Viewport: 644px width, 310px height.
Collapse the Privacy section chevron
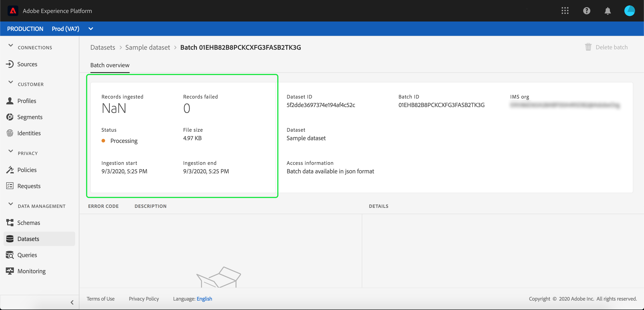pyautogui.click(x=11, y=151)
